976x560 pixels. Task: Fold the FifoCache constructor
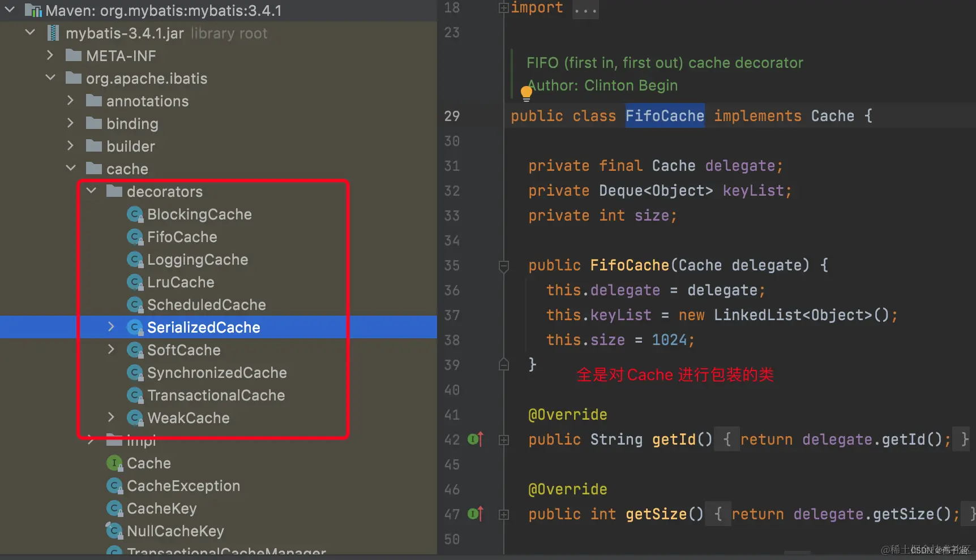(x=503, y=265)
